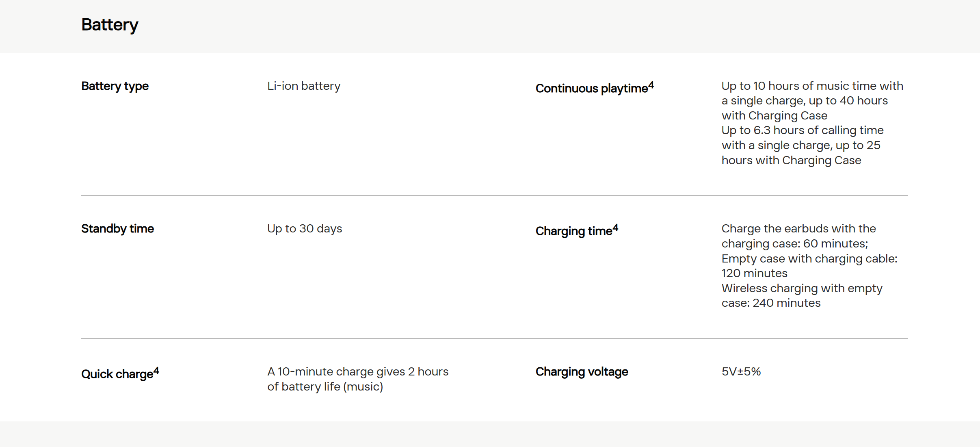Select the Battery type label
980x447 pixels.
tap(115, 86)
